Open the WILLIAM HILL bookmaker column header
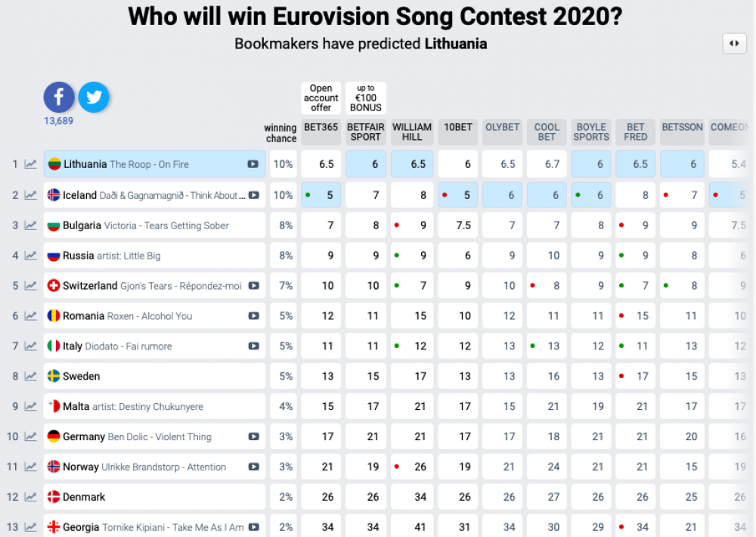Image resolution: width=756 pixels, height=537 pixels. point(412,132)
